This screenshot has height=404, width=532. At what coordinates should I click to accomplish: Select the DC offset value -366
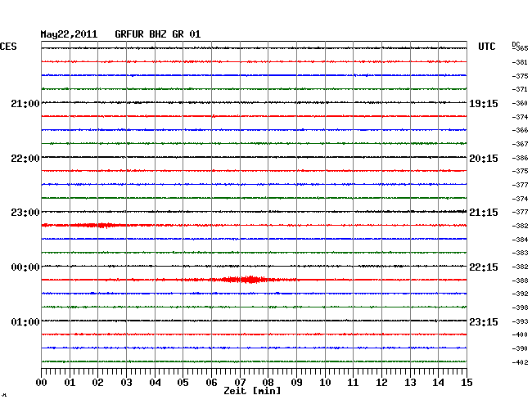coord(520,130)
